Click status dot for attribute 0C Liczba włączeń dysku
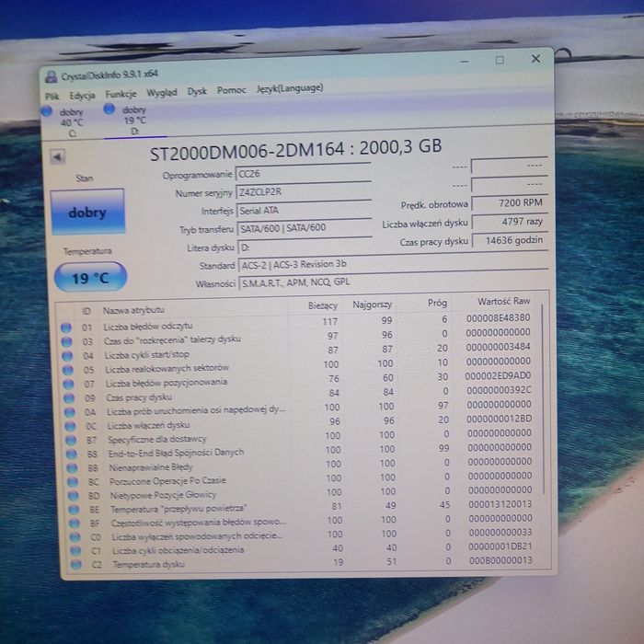Image resolution: width=644 pixels, height=644 pixels. 70,426
